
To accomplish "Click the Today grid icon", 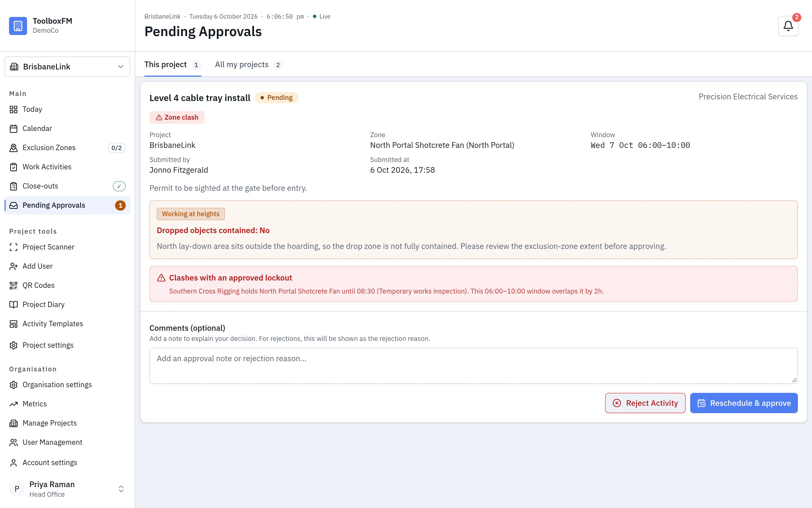I will coord(14,110).
